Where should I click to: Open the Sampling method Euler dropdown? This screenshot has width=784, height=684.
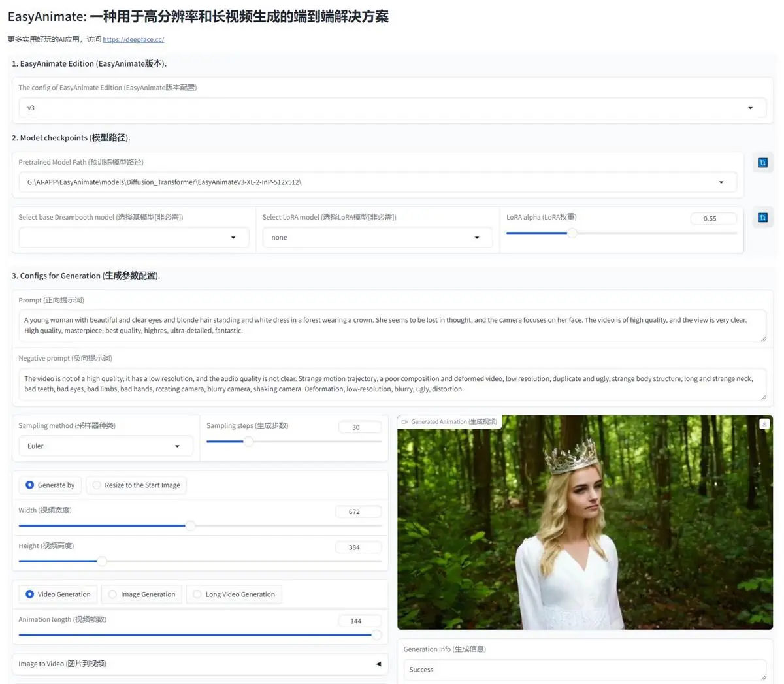pyautogui.click(x=106, y=446)
